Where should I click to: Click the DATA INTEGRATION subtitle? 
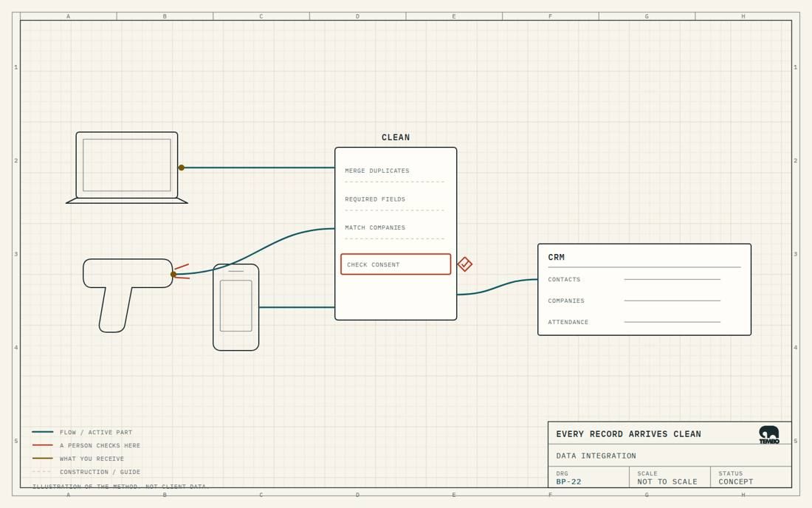point(596,456)
